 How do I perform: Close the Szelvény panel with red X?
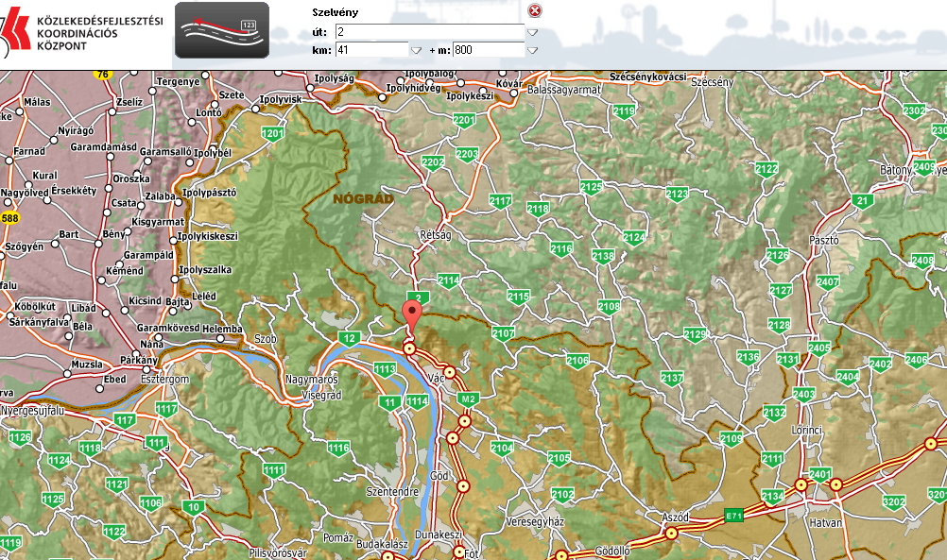pyautogui.click(x=536, y=10)
